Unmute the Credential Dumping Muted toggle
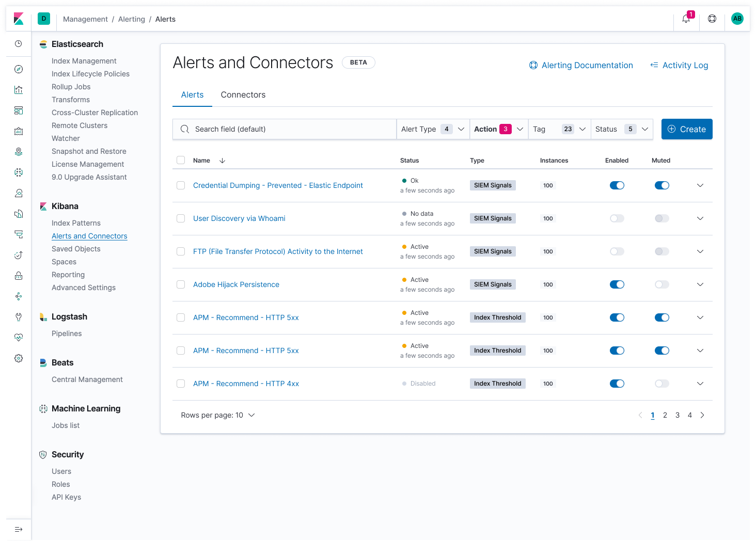Screen dimensions: 756x541 click(662, 185)
